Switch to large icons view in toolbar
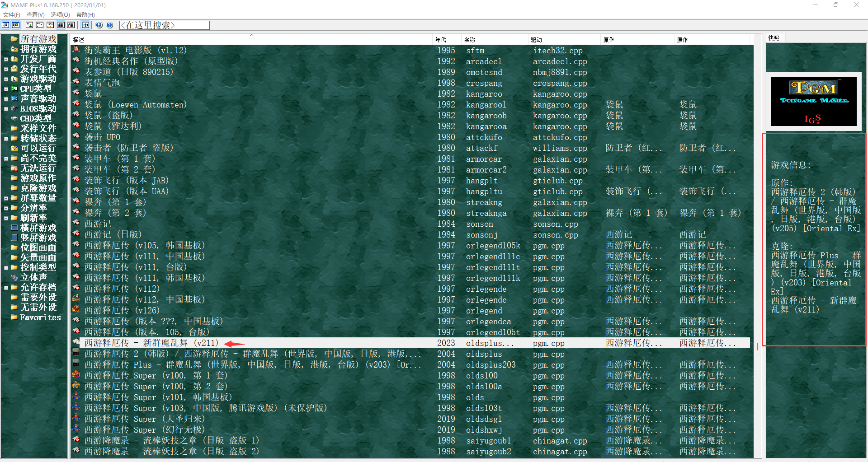Screen dimensions: 868x462 [29, 25]
